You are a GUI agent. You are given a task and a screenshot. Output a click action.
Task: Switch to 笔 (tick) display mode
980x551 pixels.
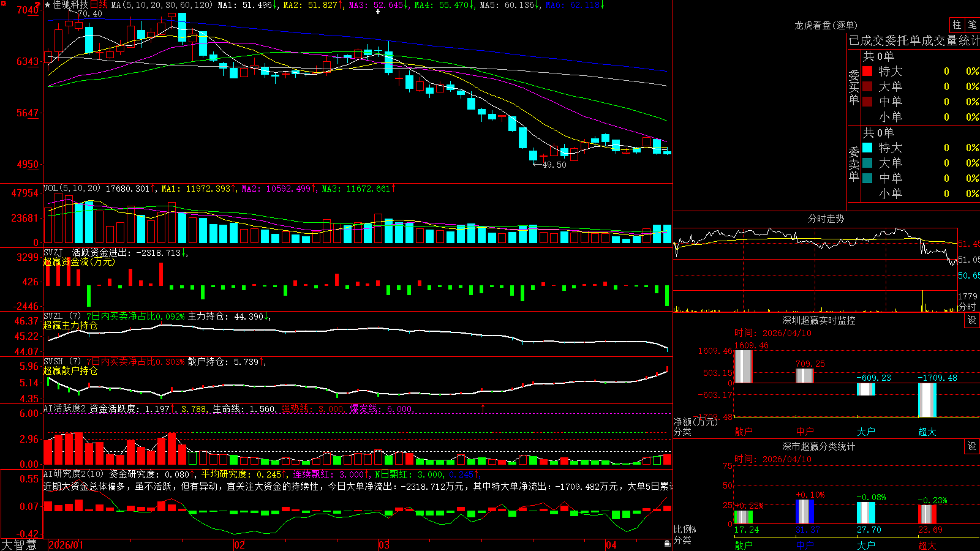[x=972, y=24]
